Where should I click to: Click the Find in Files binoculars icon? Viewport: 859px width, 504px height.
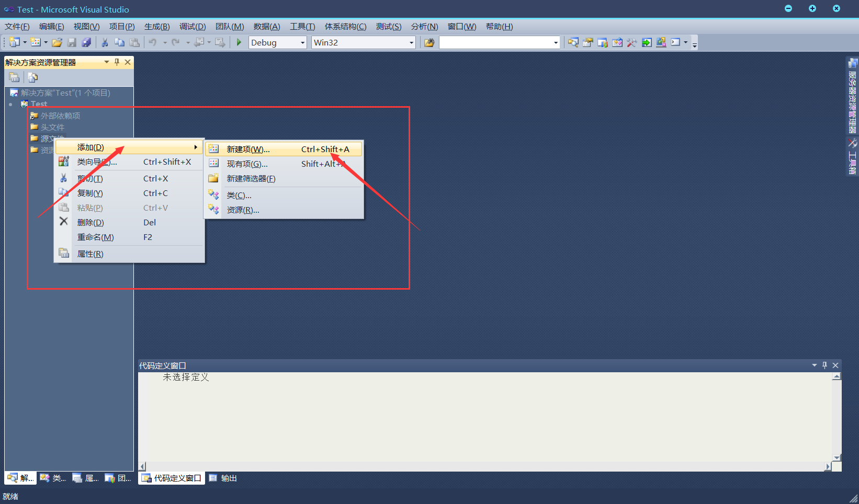click(x=429, y=42)
